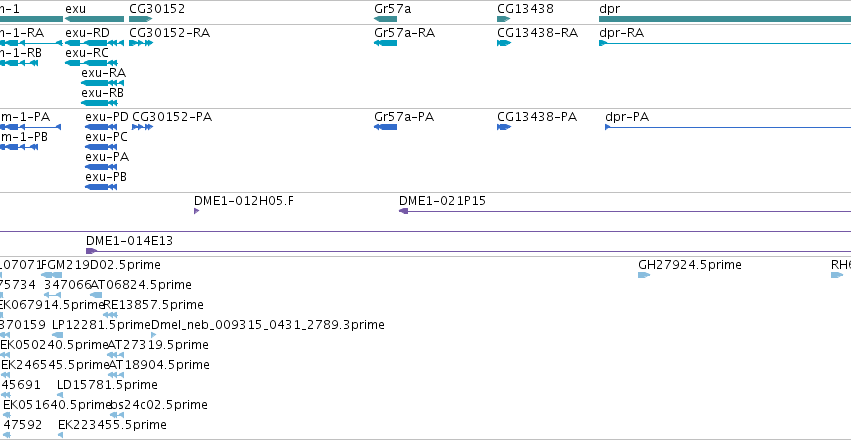
Task: Click the long dpr gene bar
Action: (x=725, y=19)
